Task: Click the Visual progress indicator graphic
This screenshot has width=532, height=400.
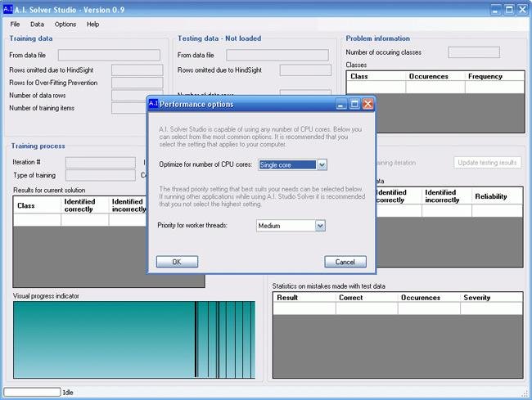Action: 134,339
